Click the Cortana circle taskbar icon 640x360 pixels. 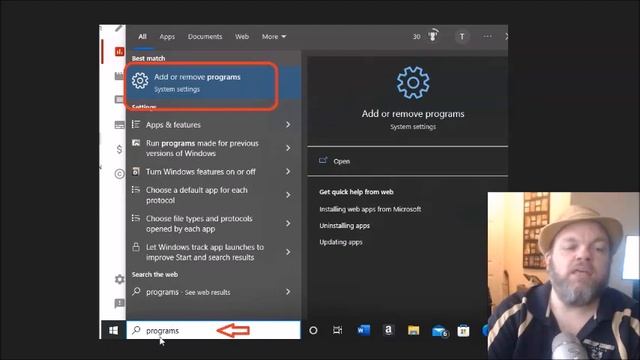click(x=313, y=330)
